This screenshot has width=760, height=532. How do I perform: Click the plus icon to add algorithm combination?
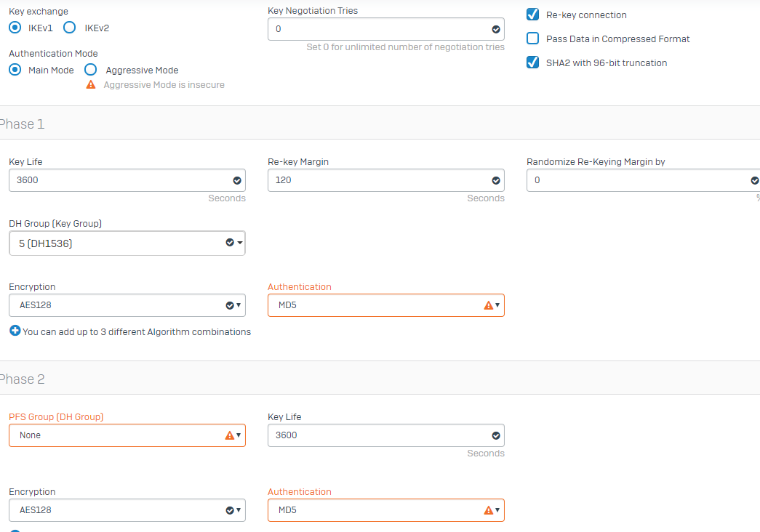point(15,331)
